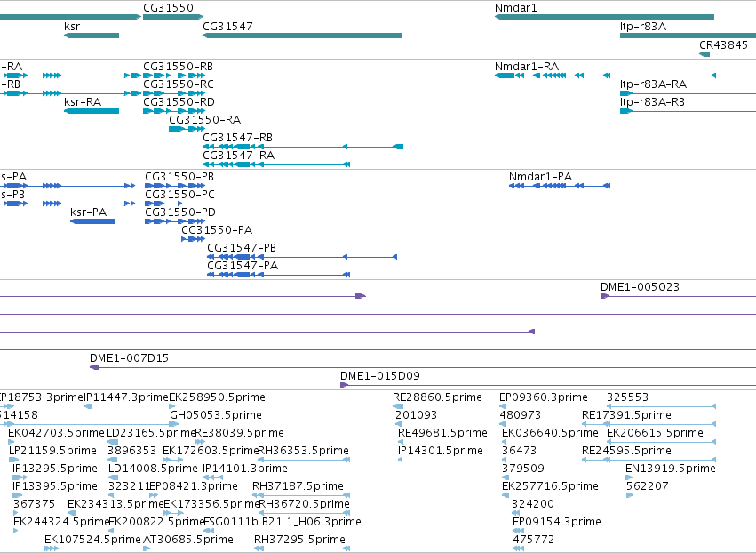Click EST EK244324.5prime

61,522
